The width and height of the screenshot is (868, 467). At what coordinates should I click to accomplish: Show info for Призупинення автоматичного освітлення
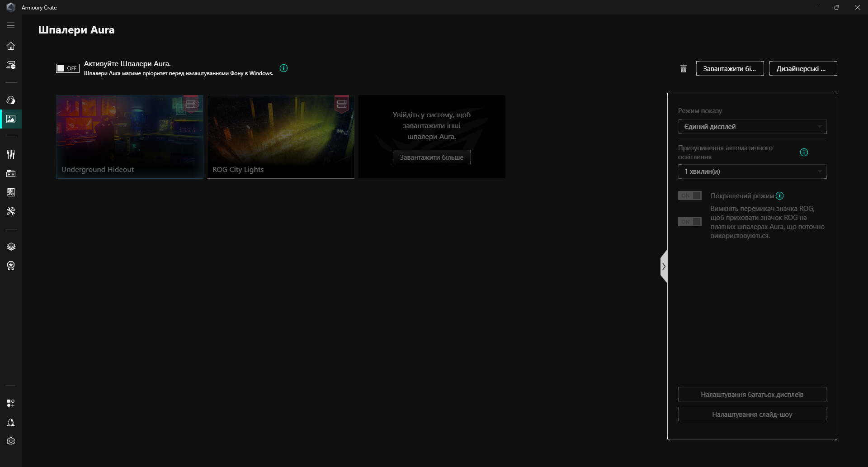[804, 152]
